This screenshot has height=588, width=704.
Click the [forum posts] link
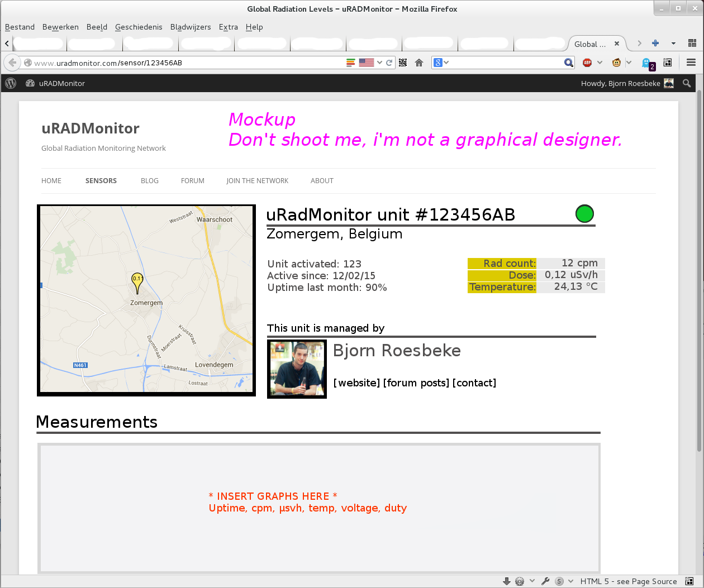tap(416, 383)
